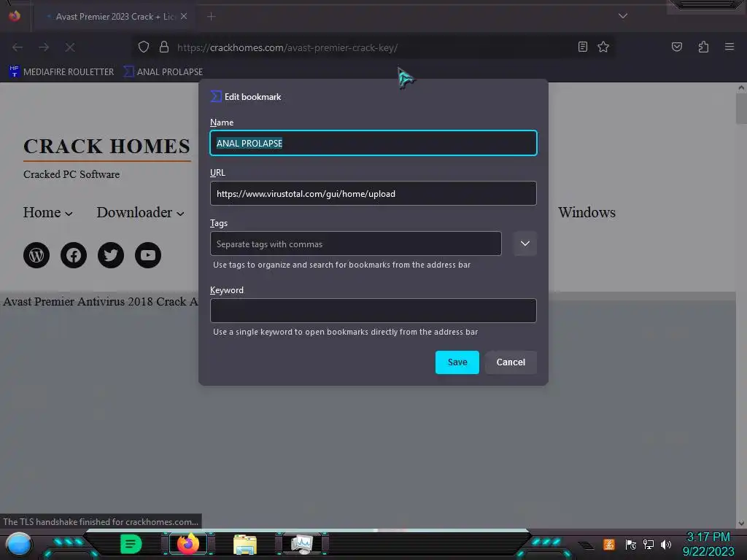Cancel the Edit bookmark dialog
This screenshot has height=560, width=747.
511,362
